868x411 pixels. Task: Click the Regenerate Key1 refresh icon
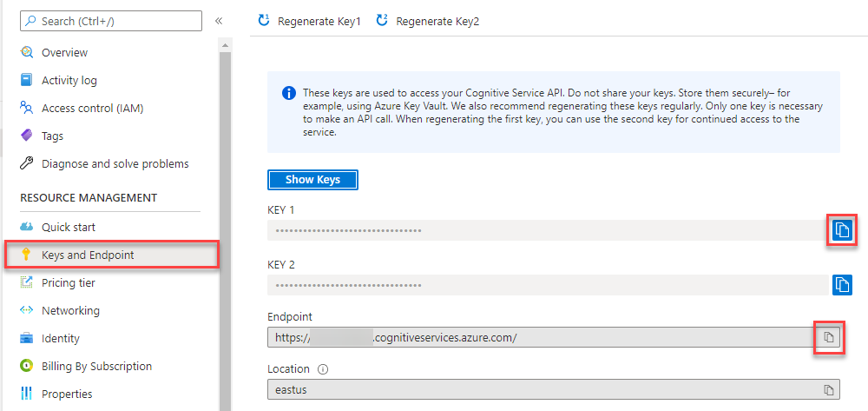pyautogui.click(x=264, y=21)
